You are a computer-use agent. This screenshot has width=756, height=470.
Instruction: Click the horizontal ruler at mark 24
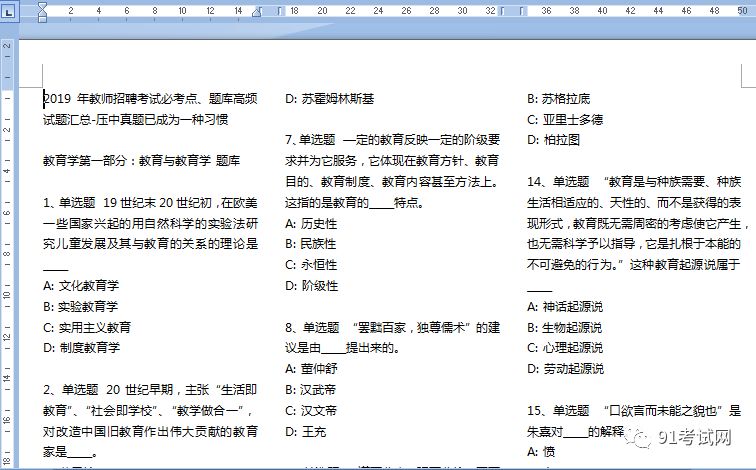click(x=378, y=11)
